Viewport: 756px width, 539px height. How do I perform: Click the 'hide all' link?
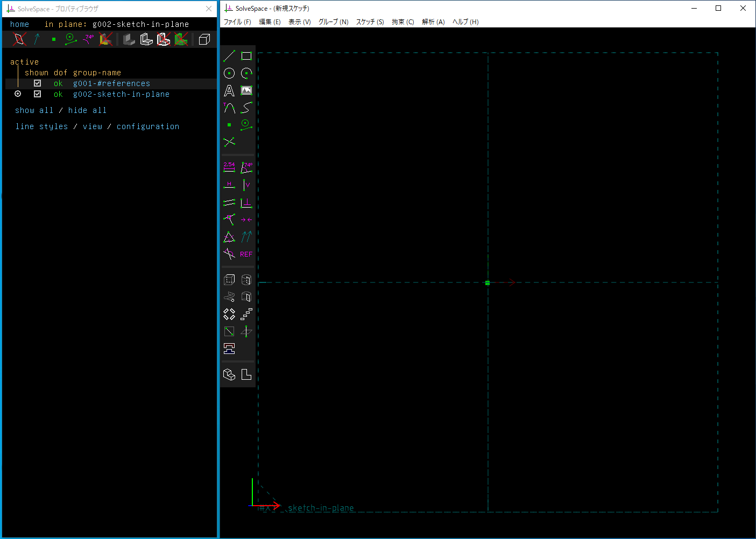coord(87,110)
